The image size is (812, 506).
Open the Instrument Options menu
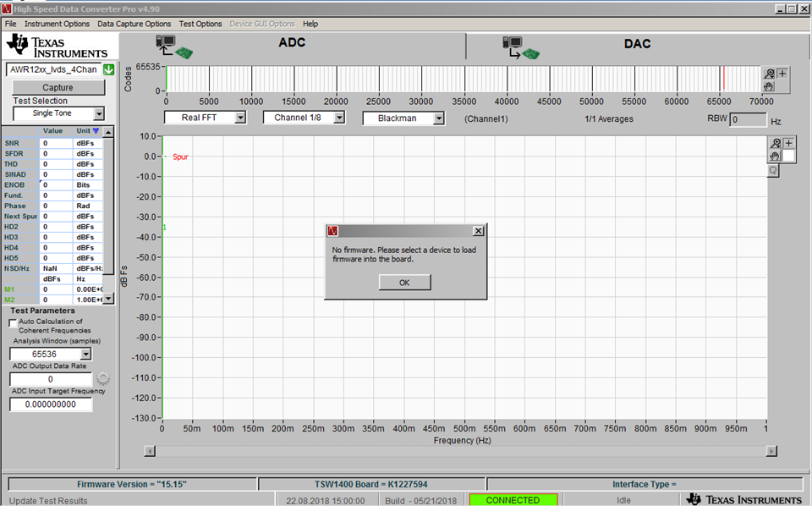click(57, 24)
